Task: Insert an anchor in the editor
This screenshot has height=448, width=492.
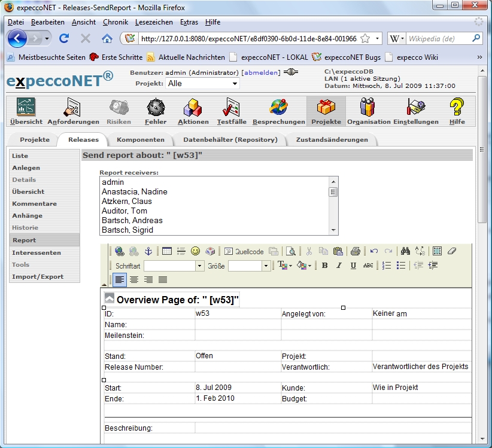Action: (149, 251)
